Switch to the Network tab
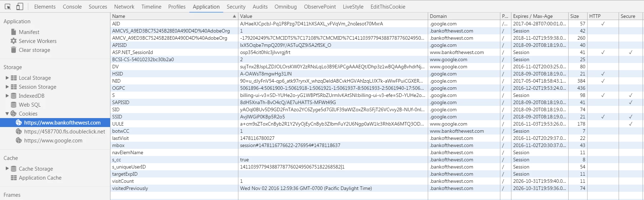This screenshot has width=644, height=200. [124, 6]
